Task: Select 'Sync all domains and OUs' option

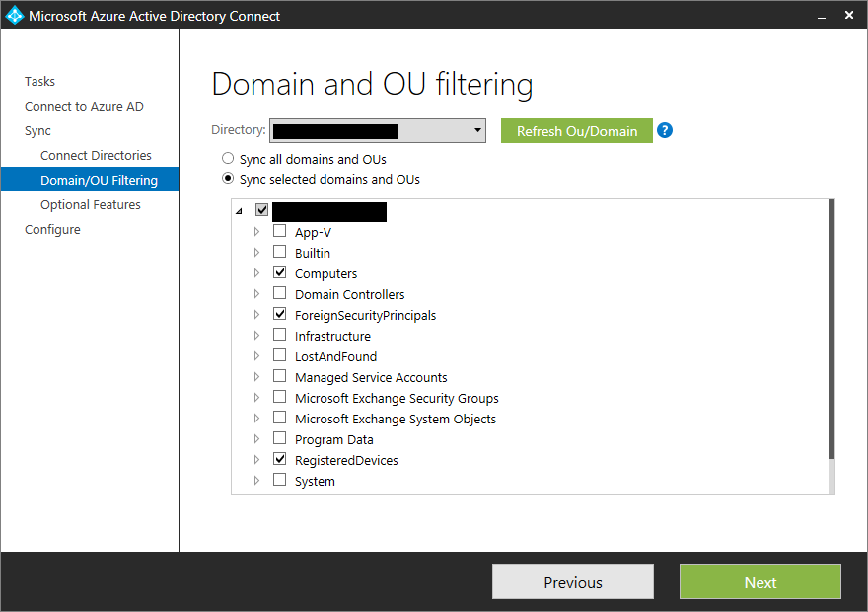Action: pos(228,158)
